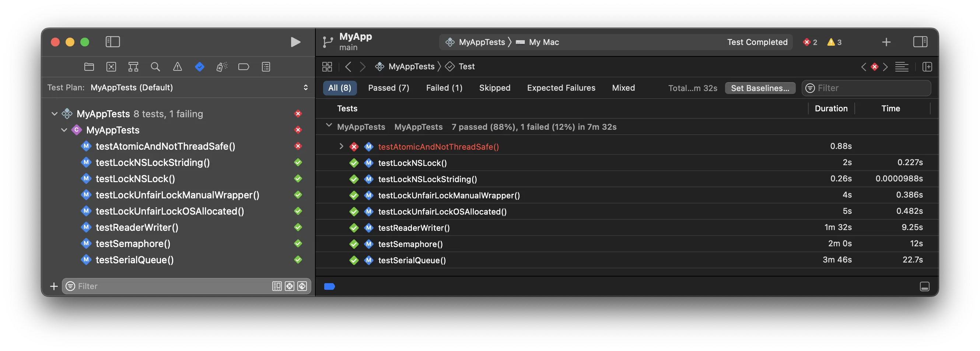This screenshot has width=980, height=351.
Task: Switch to the Passed (7) tab
Action: [x=388, y=88]
